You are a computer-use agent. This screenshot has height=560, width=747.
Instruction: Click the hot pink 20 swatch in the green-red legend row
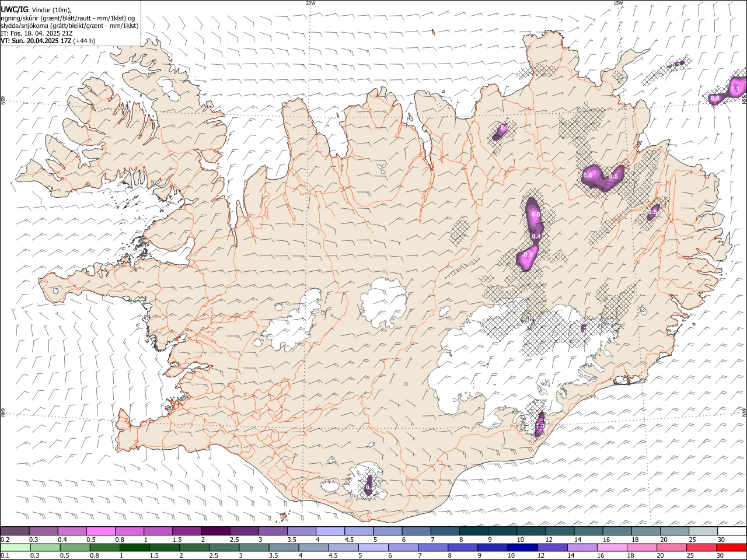(672, 547)
